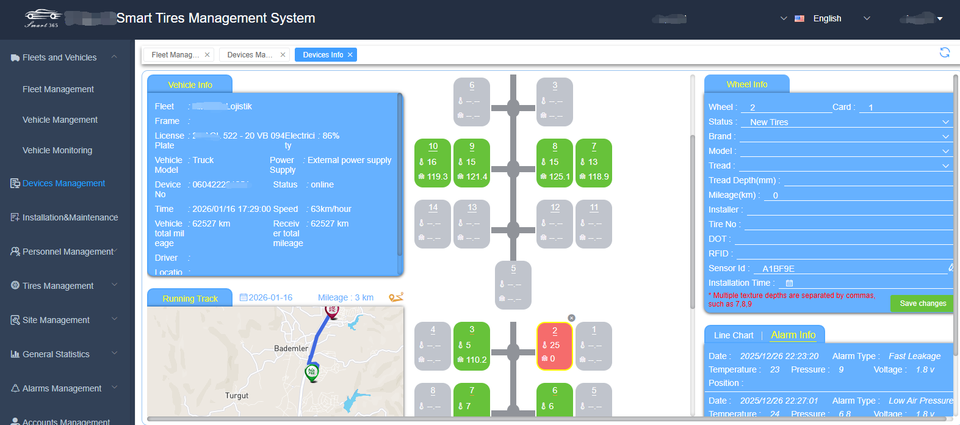Click the edit pencil icon beside Sensor Id
The width and height of the screenshot is (960, 425).
(950, 268)
